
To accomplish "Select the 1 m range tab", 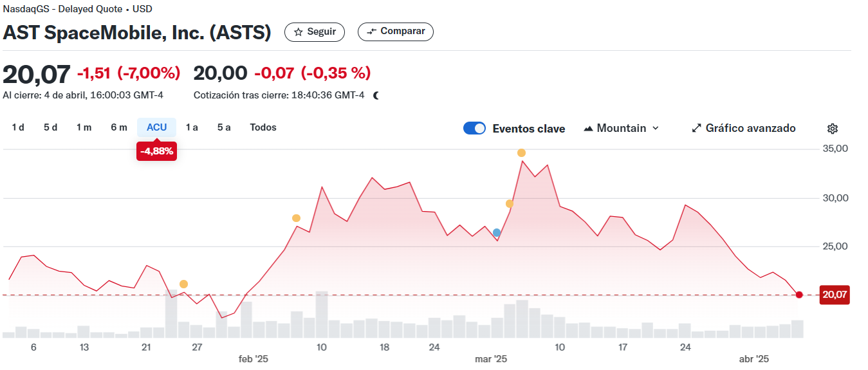I will (84, 127).
